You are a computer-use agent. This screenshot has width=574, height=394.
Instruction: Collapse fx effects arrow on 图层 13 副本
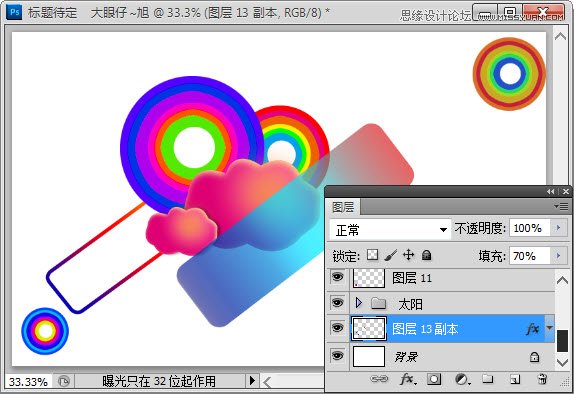click(x=549, y=328)
